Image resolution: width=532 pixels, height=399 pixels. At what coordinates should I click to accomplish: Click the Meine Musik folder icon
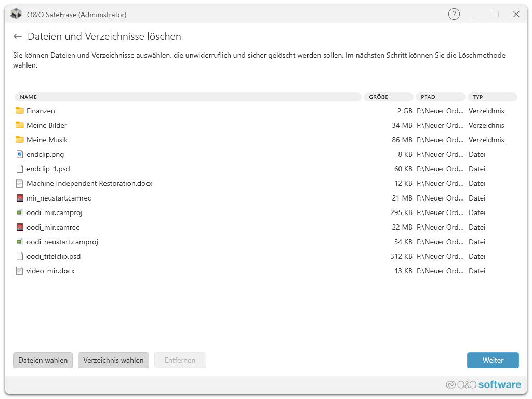20,140
